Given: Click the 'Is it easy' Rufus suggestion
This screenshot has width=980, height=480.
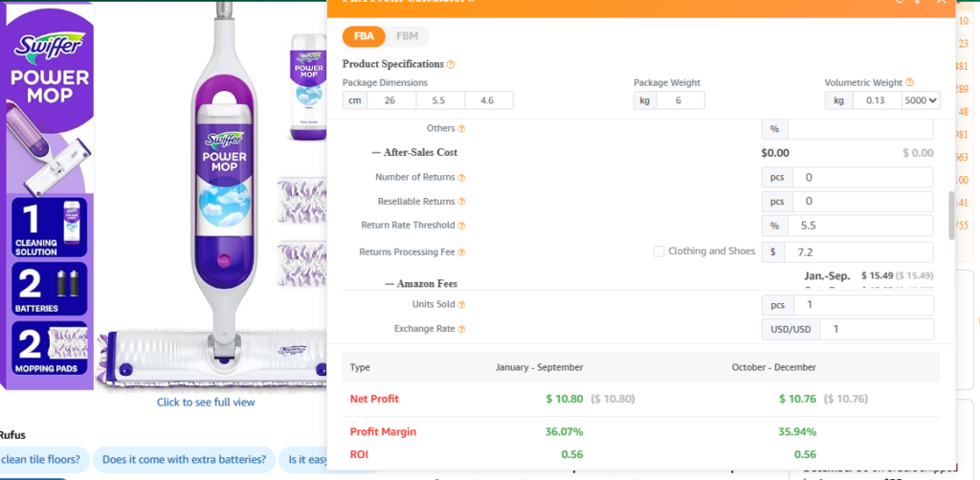Looking at the screenshot, I should click(303, 460).
